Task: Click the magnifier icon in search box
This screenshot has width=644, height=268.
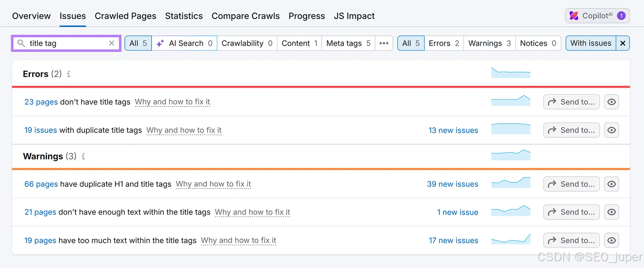Action: tap(21, 43)
